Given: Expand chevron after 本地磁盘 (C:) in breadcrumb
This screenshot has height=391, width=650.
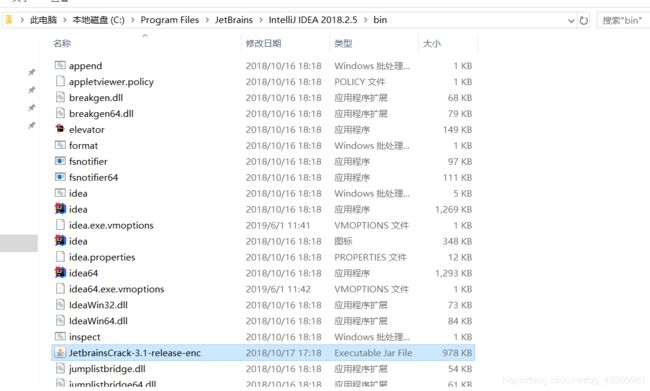Looking at the screenshot, I should [x=133, y=20].
